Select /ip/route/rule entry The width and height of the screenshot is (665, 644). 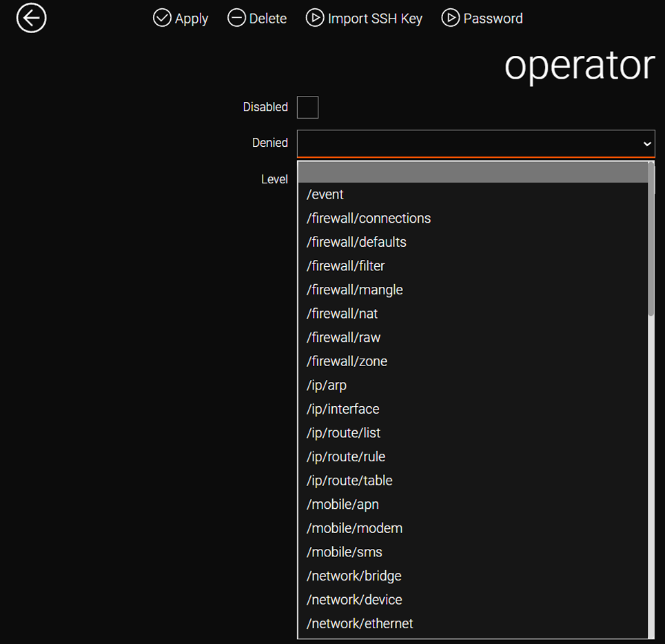(473, 456)
